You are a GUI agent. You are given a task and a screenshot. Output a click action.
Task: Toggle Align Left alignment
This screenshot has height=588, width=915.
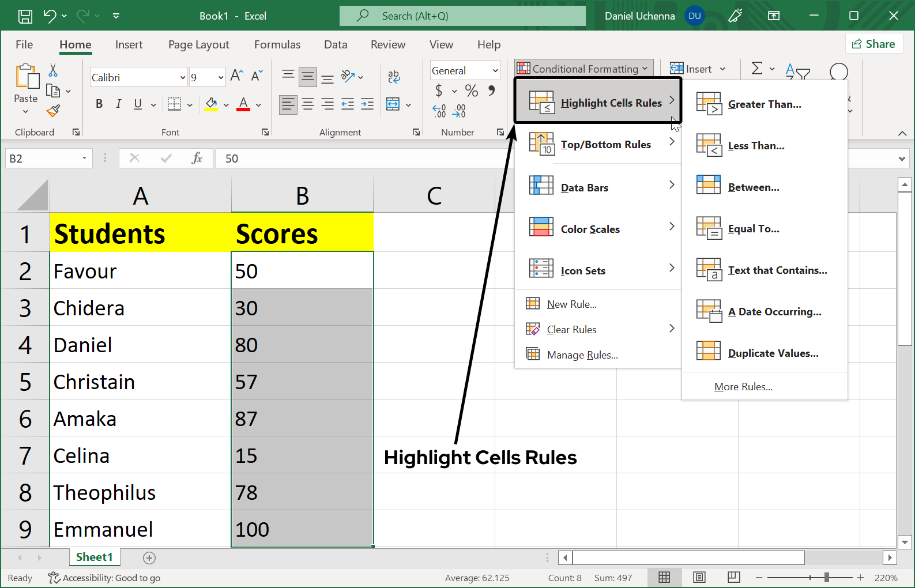pyautogui.click(x=288, y=104)
